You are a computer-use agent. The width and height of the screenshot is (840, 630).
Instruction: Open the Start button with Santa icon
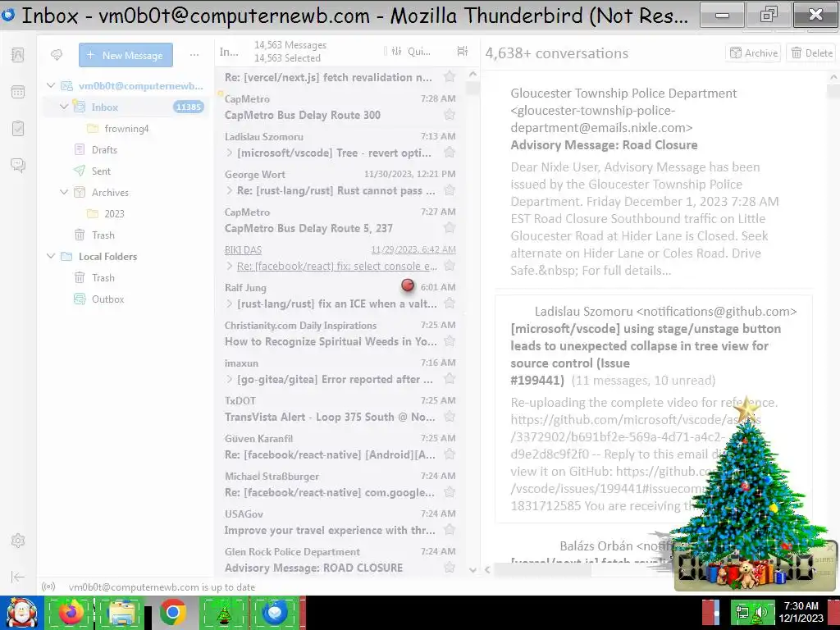coord(21,612)
